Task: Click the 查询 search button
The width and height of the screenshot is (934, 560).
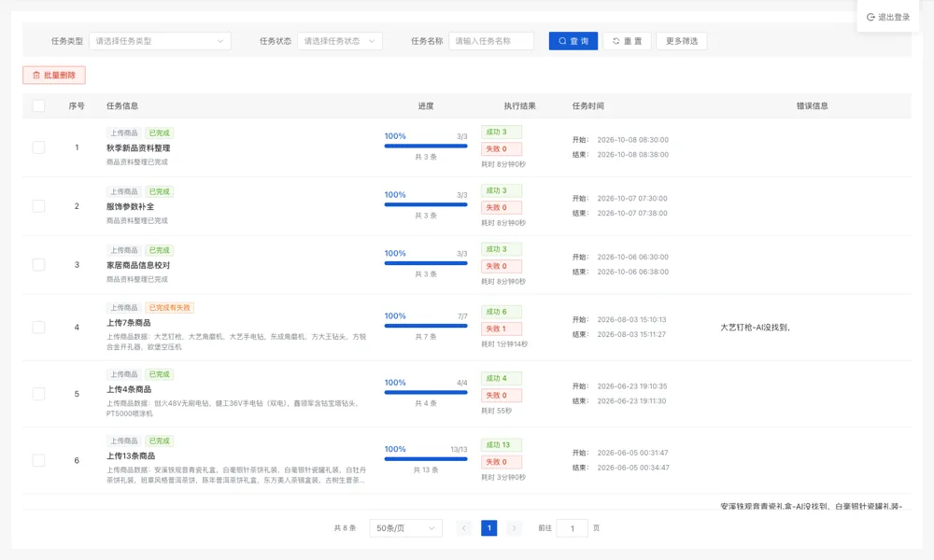Action: (573, 41)
